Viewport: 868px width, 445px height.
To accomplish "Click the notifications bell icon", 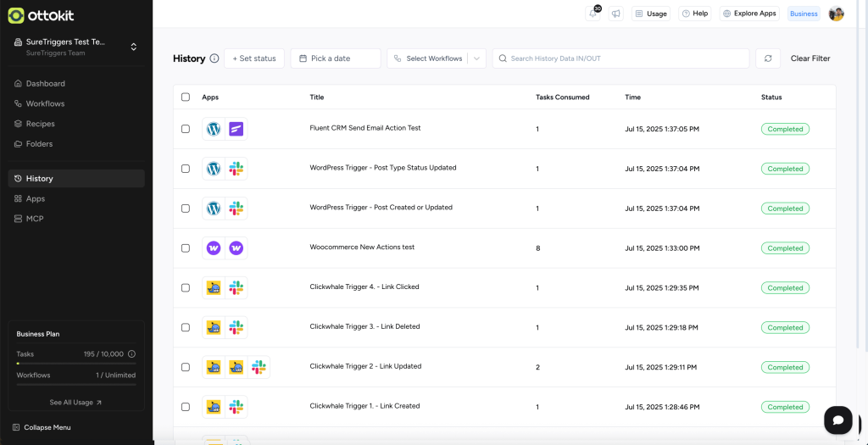I will click(593, 14).
